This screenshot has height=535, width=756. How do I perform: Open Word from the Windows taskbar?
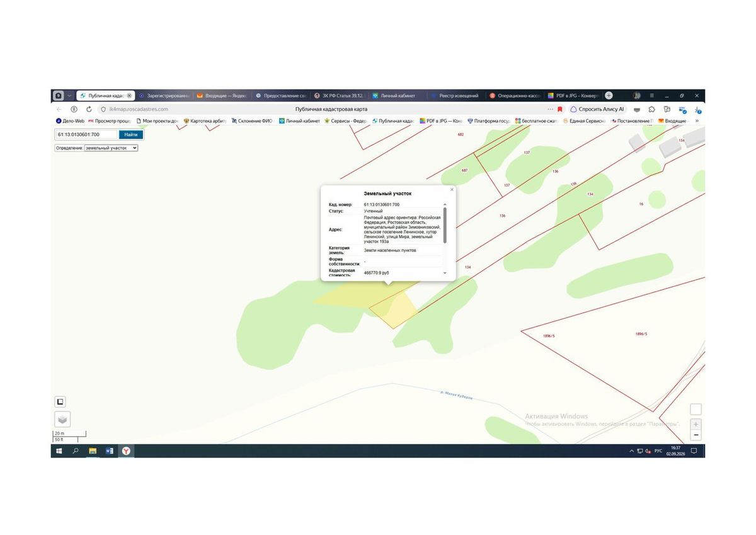[109, 451]
